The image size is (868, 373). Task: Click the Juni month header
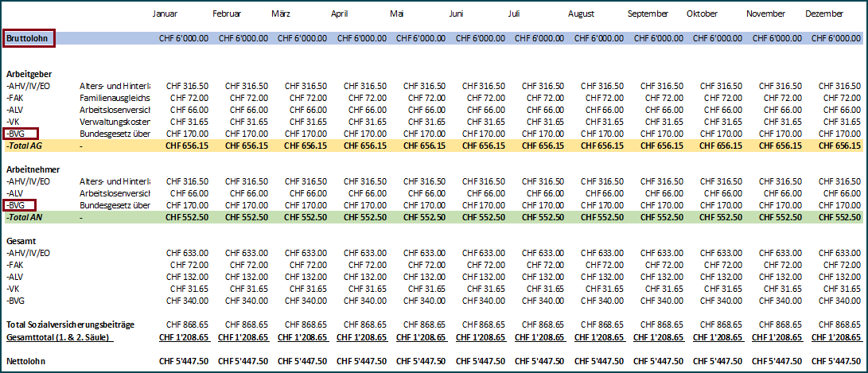[x=456, y=14]
